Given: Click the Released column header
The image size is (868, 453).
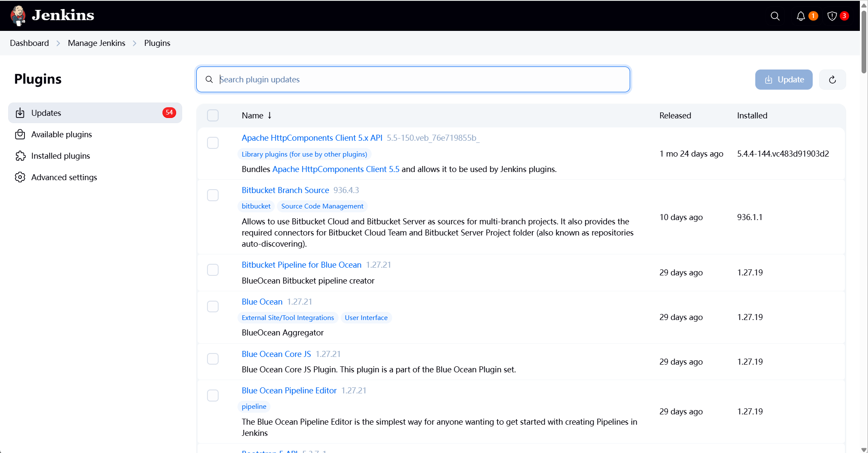Looking at the screenshot, I should (675, 115).
